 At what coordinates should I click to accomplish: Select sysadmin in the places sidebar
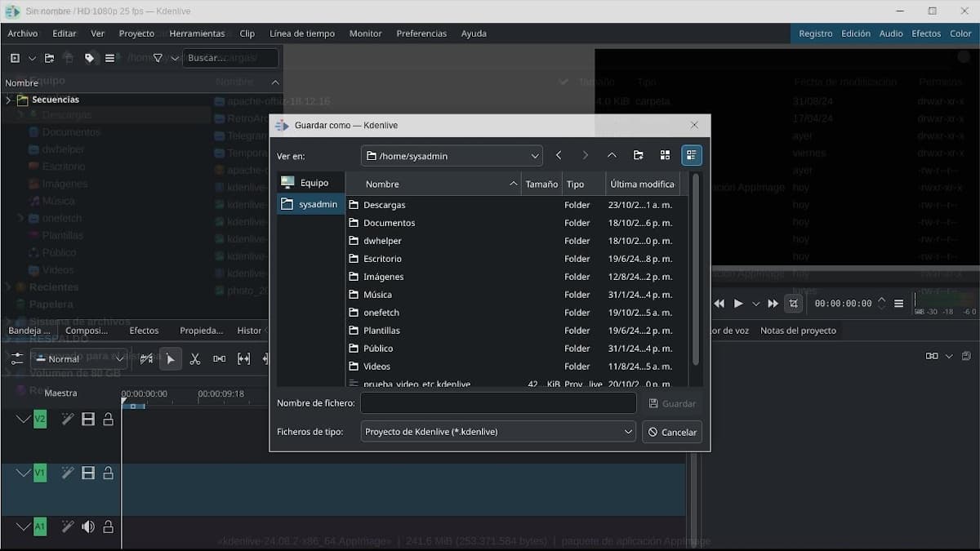pos(311,204)
